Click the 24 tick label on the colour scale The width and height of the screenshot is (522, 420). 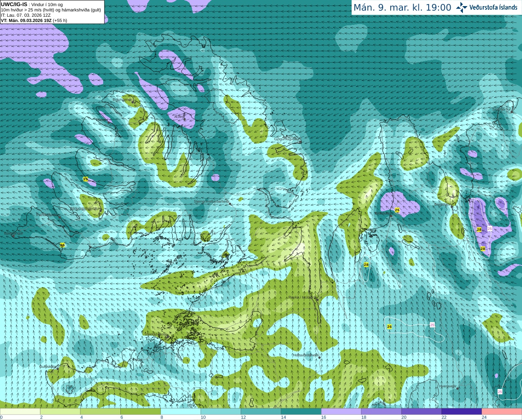[x=484, y=417]
